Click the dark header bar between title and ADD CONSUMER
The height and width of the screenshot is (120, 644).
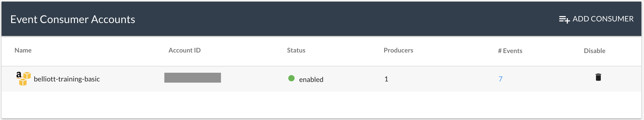pyautogui.click(x=346, y=19)
